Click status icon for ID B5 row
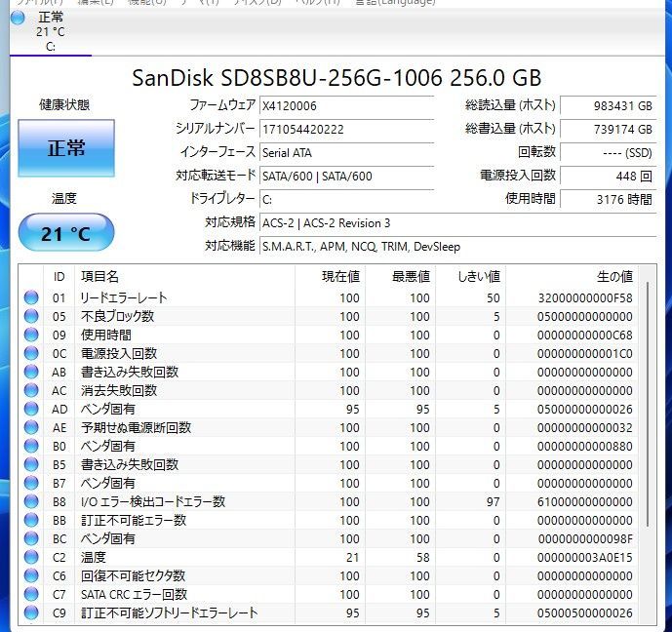 click(x=31, y=464)
